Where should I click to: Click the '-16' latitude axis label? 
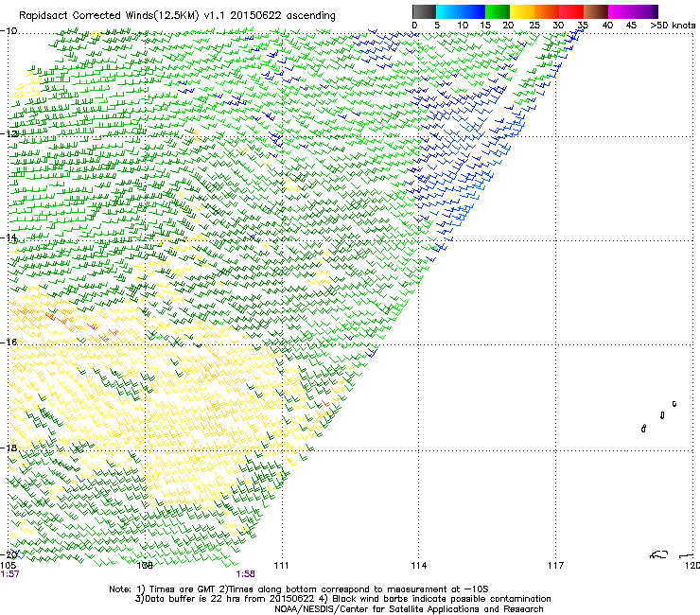click(9, 343)
